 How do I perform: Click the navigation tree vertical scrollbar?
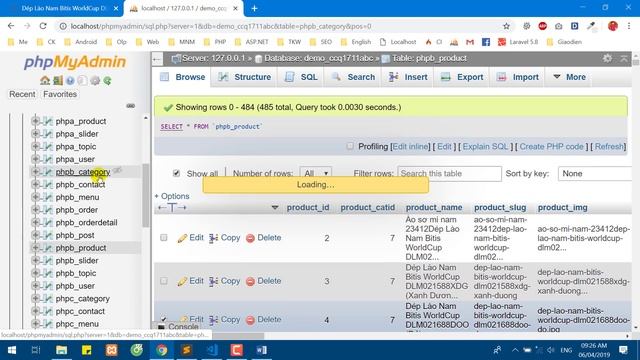(146, 195)
